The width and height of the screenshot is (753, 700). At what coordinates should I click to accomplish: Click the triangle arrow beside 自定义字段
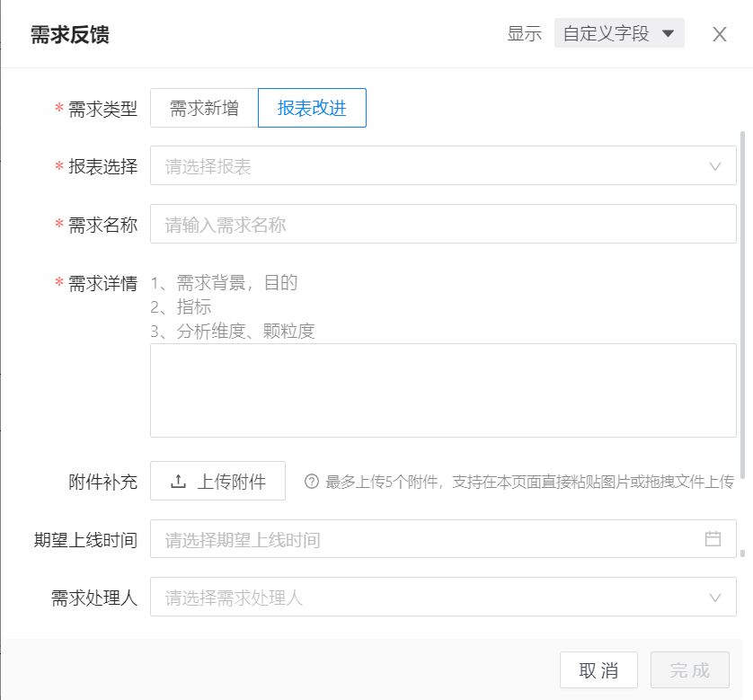click(668, 34)
